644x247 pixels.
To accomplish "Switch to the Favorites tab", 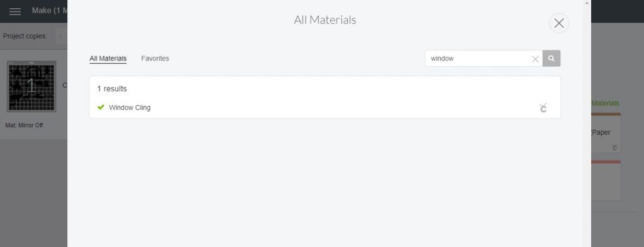I will (x=155, y=59).
